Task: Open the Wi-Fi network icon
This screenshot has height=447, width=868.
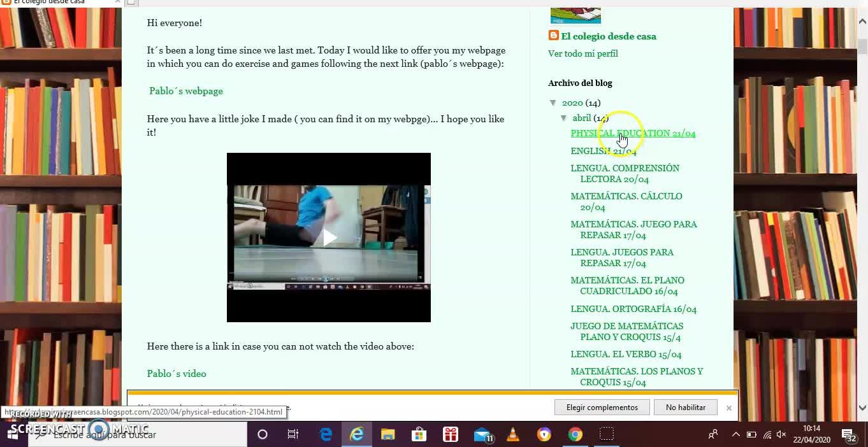Action: 767,435
